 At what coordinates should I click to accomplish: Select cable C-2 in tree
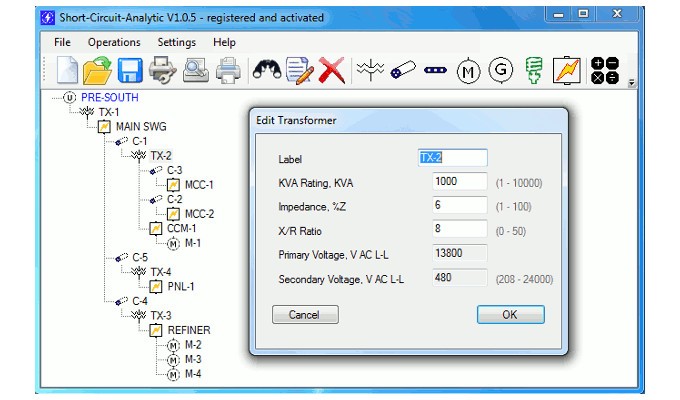point(175,199)
